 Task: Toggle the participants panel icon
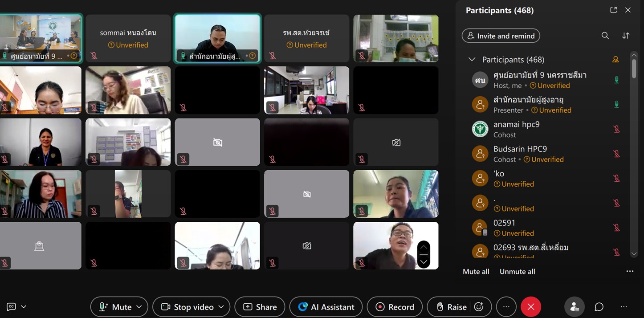575,307
